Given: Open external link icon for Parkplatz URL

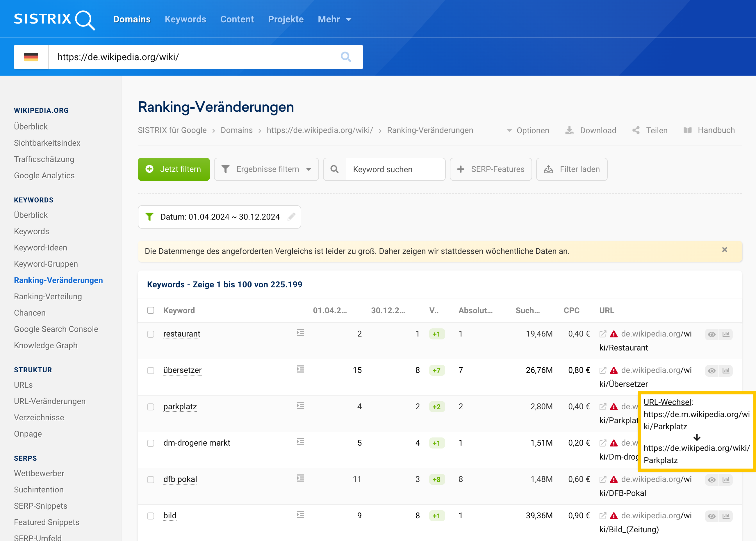Looking at the screenshot, I should 602,406.
